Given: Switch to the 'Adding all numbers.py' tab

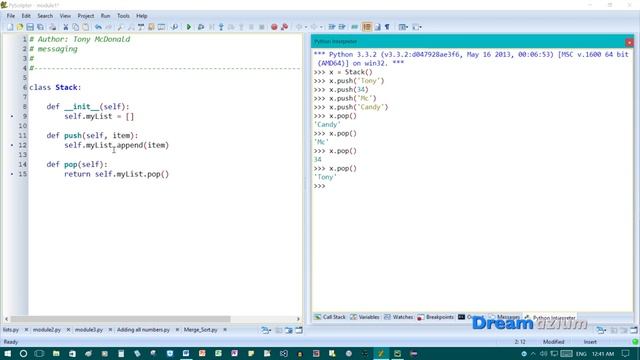Looking at the screenshot, I should pyautogui.click(x=143, y=330).
